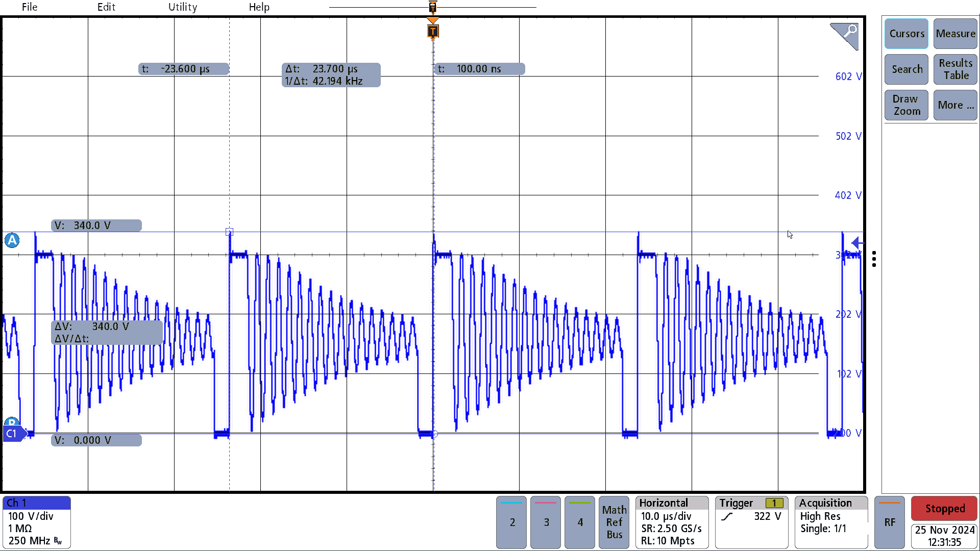
Task: Click the V: 0.000 V cursor readout
Action: (96, 440)
